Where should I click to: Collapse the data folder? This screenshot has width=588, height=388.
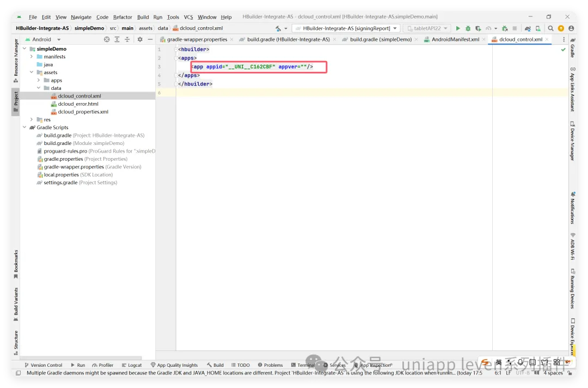(x=39, y=88)
